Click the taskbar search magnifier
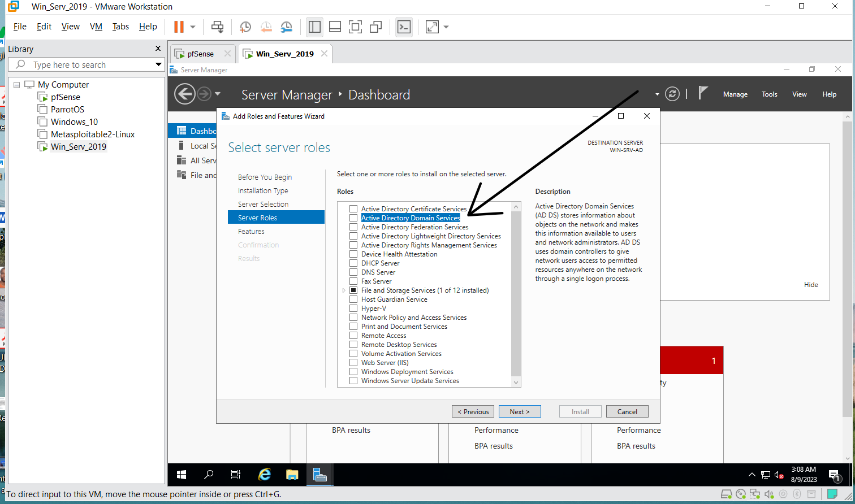This screenshot has height=504, width=855. point(209,475)
